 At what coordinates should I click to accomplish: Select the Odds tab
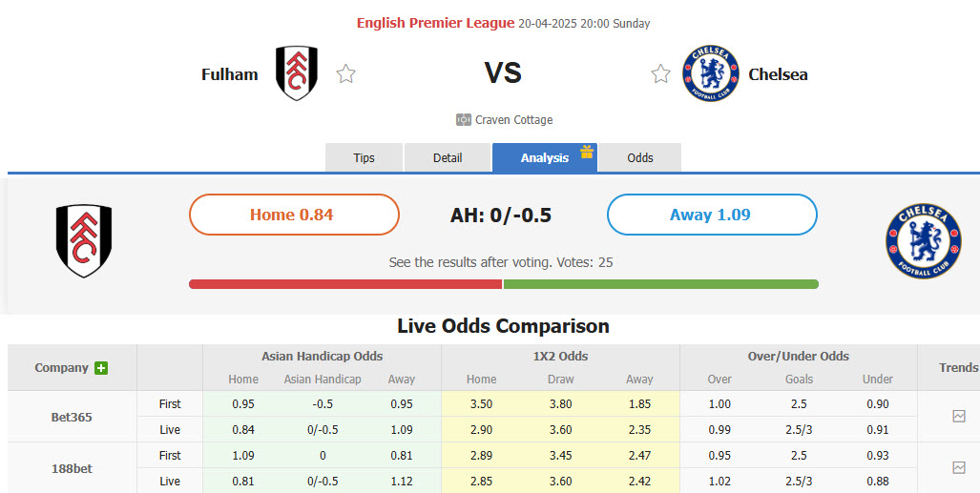pyautogui.click(x=640, y=158)
